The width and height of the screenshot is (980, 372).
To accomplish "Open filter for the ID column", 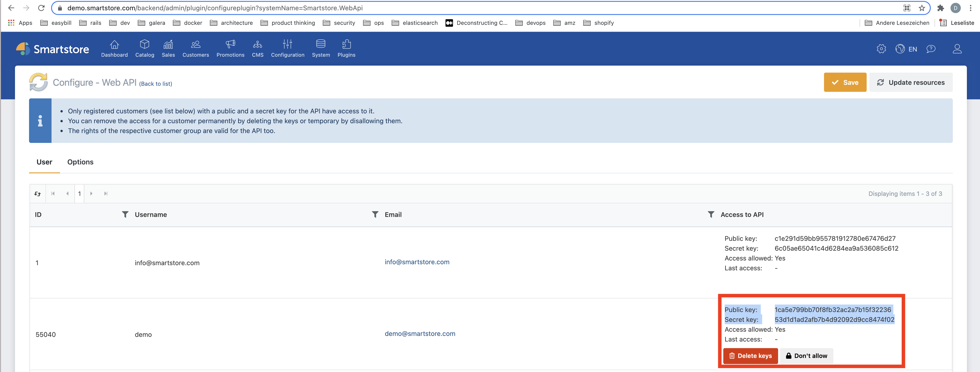I will [x=125, y=215].
